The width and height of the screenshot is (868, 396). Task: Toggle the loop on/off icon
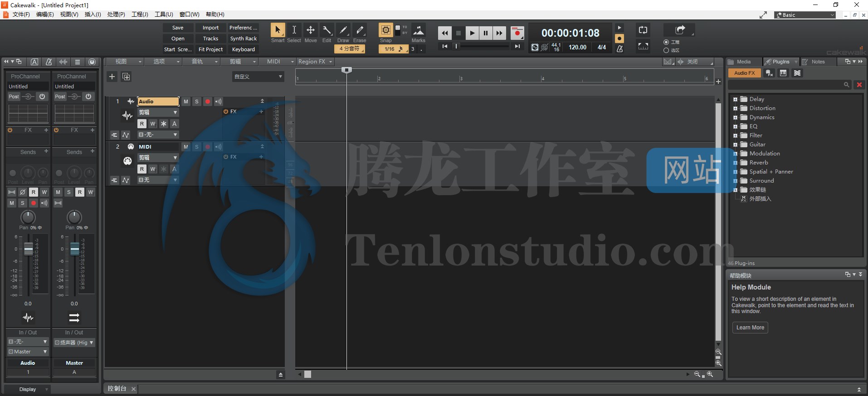pos(643,30)
